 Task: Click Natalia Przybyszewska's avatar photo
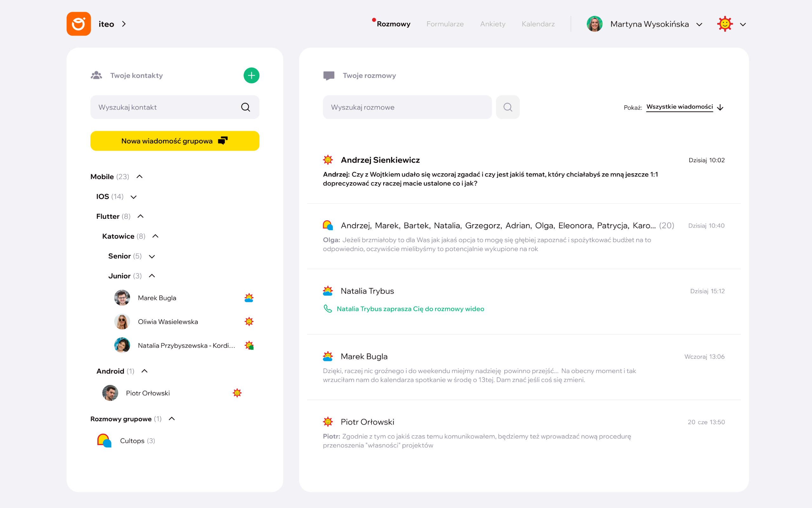click(x=122, y=345)
